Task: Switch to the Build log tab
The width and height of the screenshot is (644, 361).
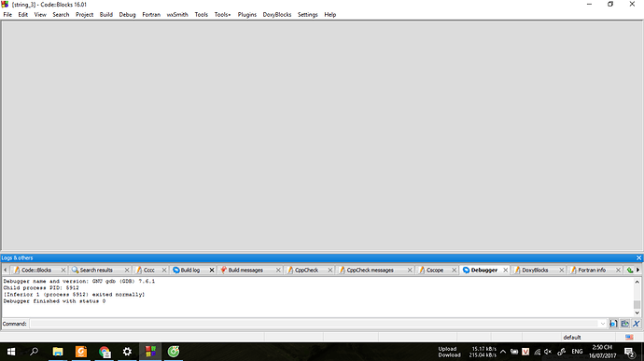Action: coord(189,270)
